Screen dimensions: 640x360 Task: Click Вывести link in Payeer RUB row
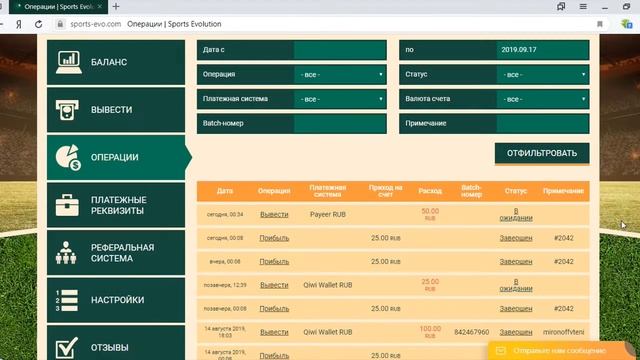[274, 214]
